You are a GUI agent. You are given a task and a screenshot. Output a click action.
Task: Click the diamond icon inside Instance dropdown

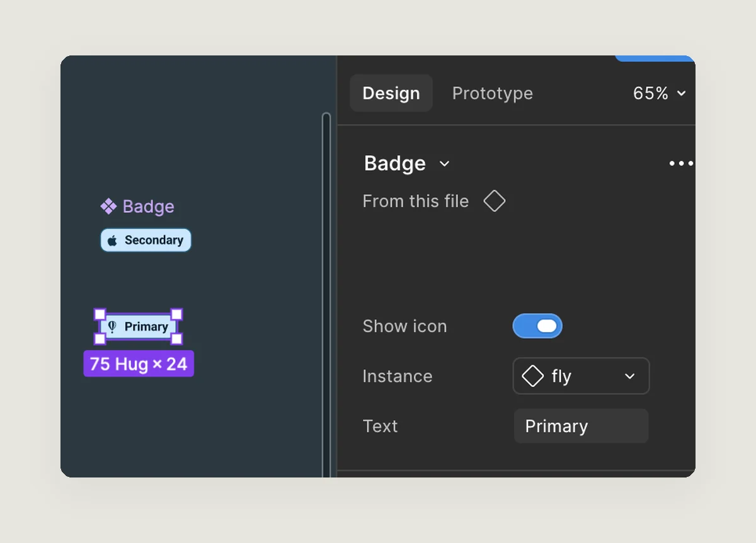click(533, 377)
